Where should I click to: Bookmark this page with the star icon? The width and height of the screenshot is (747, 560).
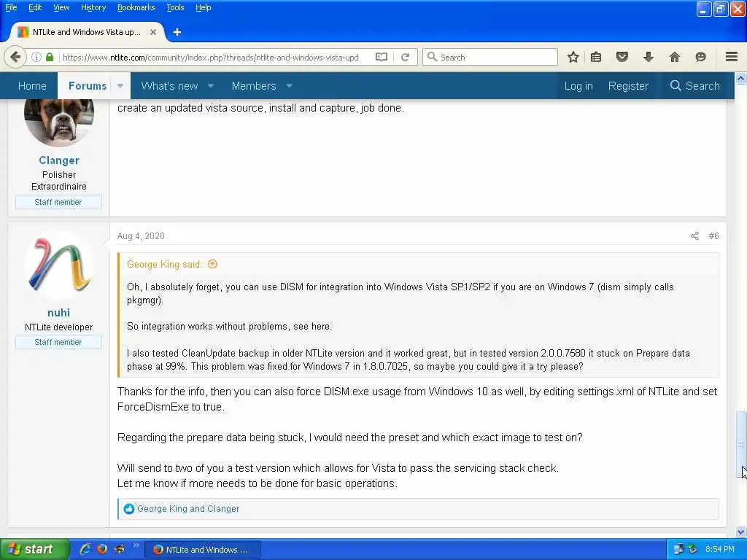click(573, 57)
